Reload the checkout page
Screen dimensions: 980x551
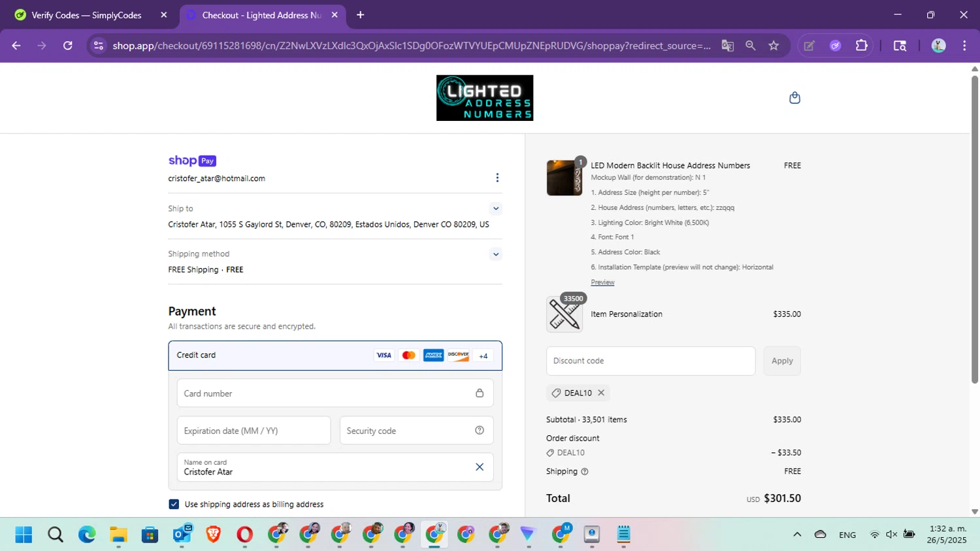[x=67, y=46]
